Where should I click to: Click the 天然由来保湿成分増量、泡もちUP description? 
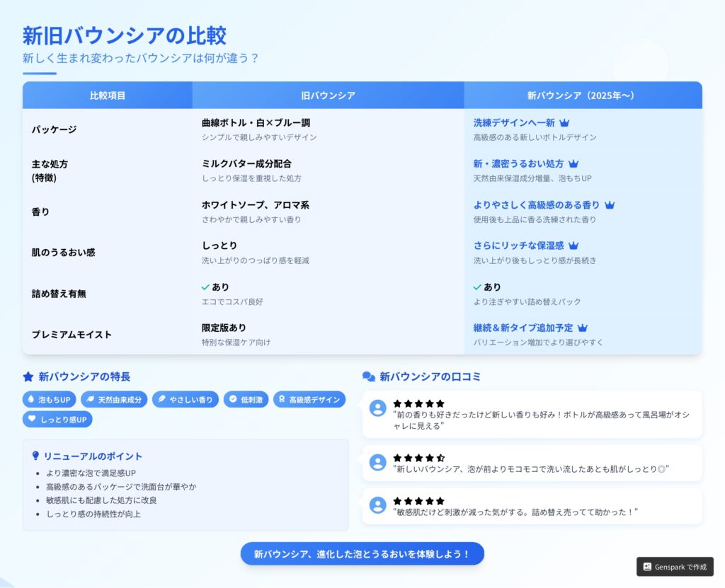532,178
